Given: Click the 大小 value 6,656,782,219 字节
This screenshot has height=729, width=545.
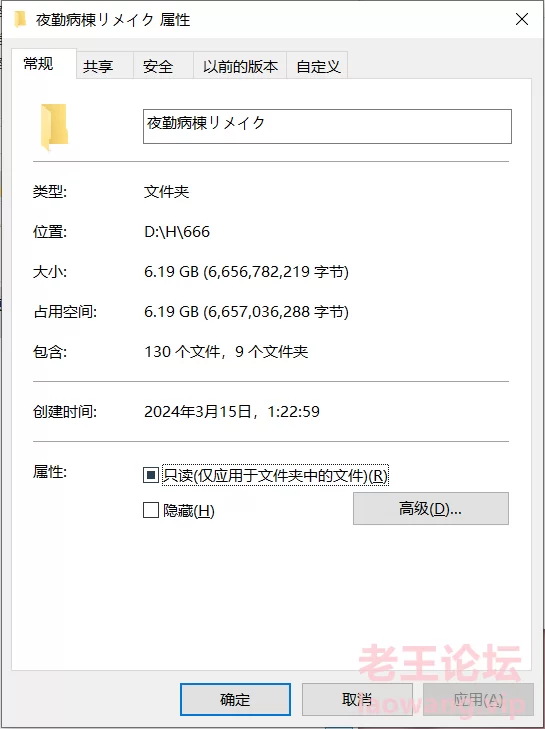Looking at the screenshot, I should click(x=276, y=272).
